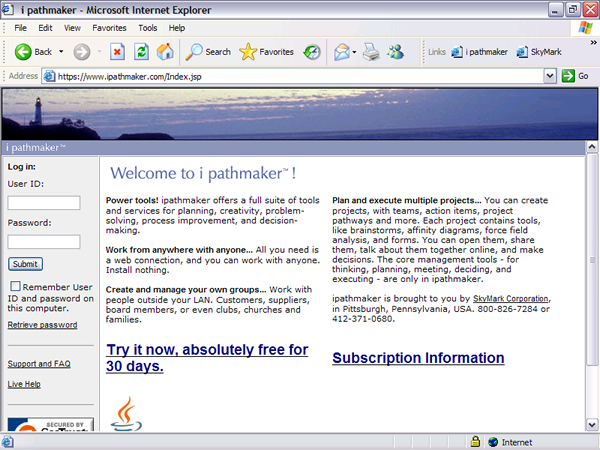Viewport: 600px width, 450px height.
Task: Click the vertical scrollbar thumb
Action: pos(592,259)
